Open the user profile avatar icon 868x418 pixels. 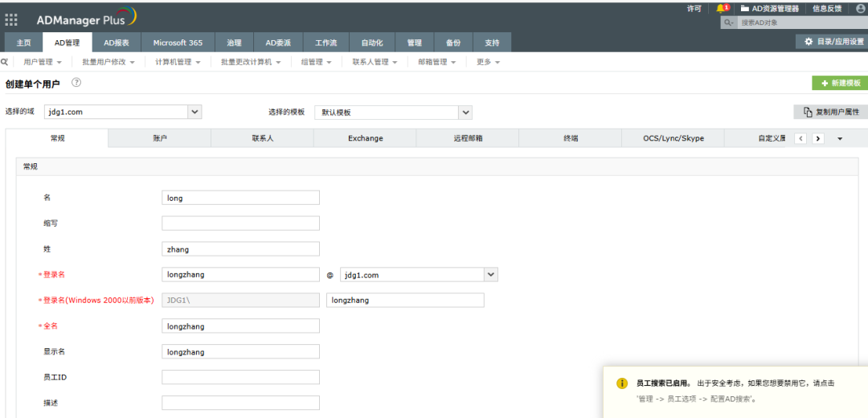861,8
